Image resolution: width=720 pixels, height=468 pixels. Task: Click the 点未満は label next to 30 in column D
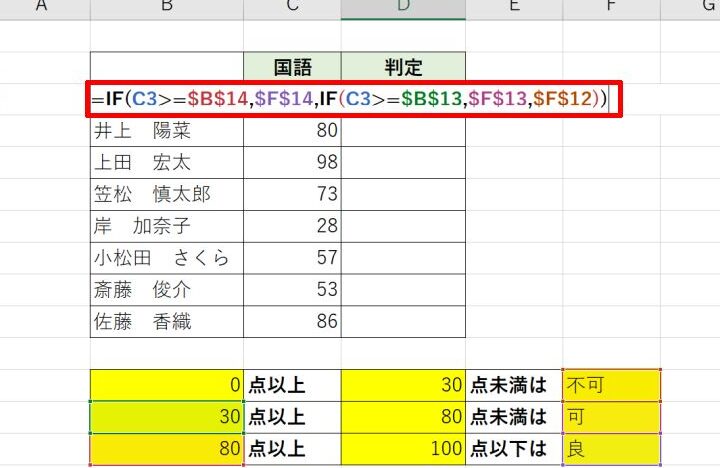click(x=514, y=385)
